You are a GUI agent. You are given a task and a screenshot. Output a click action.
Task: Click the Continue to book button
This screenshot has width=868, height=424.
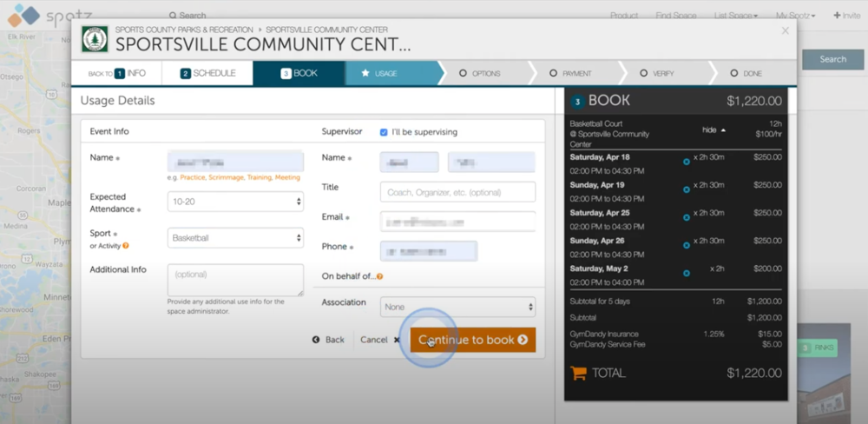point(473,340)
